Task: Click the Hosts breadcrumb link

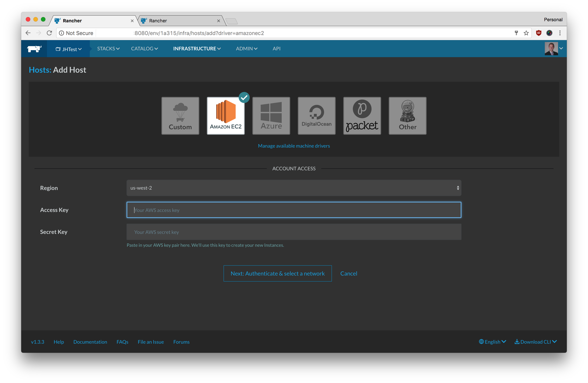Action: click(40, 70)
